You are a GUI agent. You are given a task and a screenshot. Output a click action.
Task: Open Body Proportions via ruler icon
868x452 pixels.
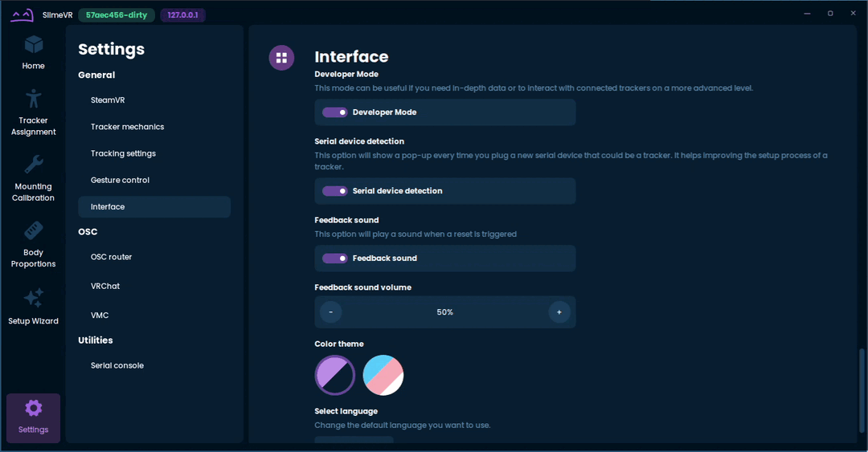(33, 230)
